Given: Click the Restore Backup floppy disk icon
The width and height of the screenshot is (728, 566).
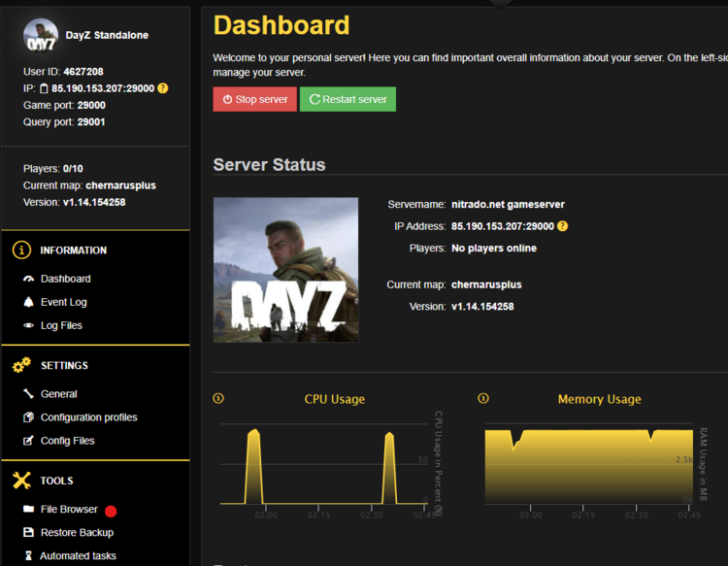Looking at the screenshot, I should click(29, 532).
